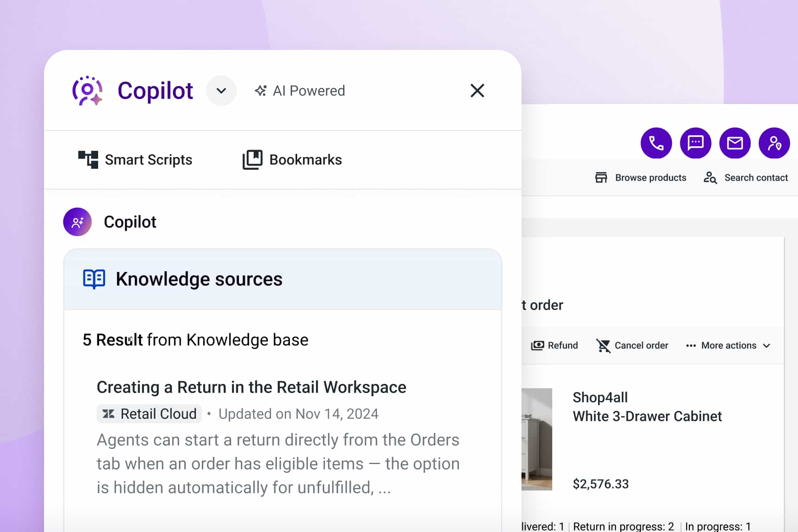Click Browse products button
The image size is (798, 532).
(x=641, y=177)
